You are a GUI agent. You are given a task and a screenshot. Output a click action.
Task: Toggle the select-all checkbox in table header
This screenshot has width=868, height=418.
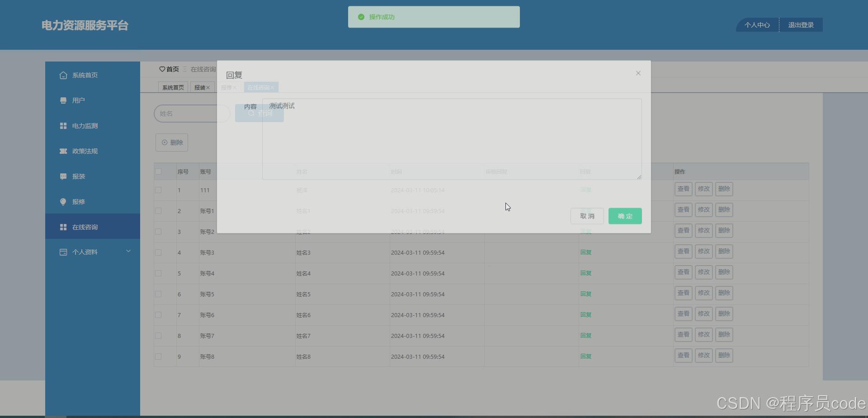coord(158,171)
